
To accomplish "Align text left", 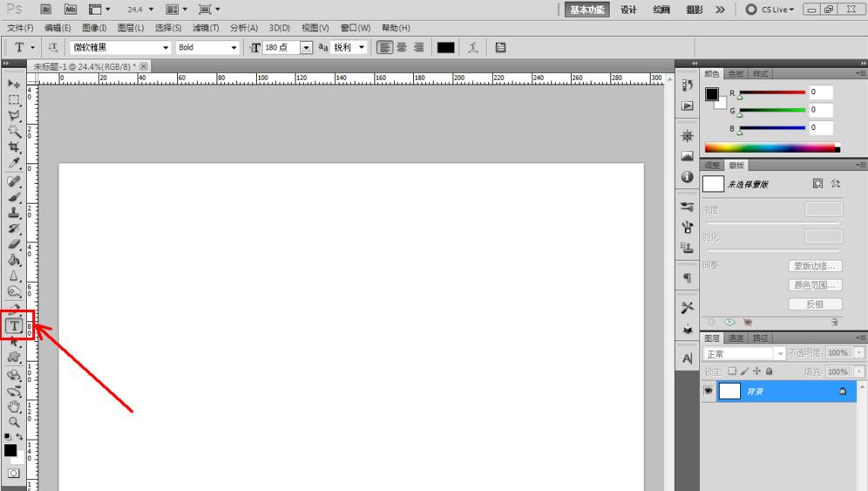I will point(384,48).
